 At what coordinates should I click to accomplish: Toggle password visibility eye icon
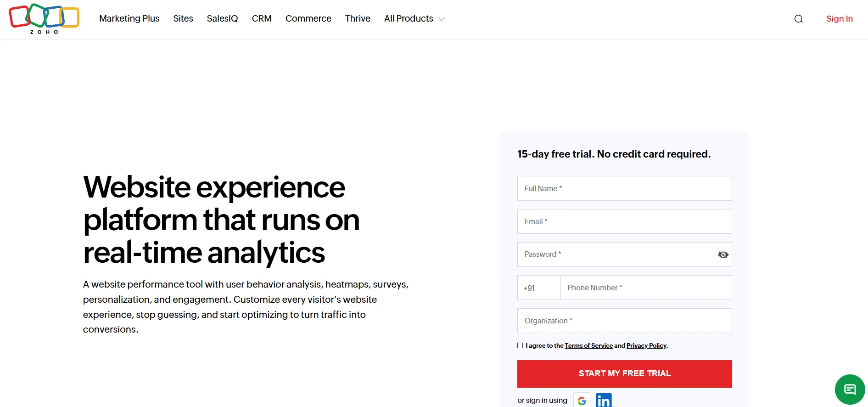click(723, 255)
